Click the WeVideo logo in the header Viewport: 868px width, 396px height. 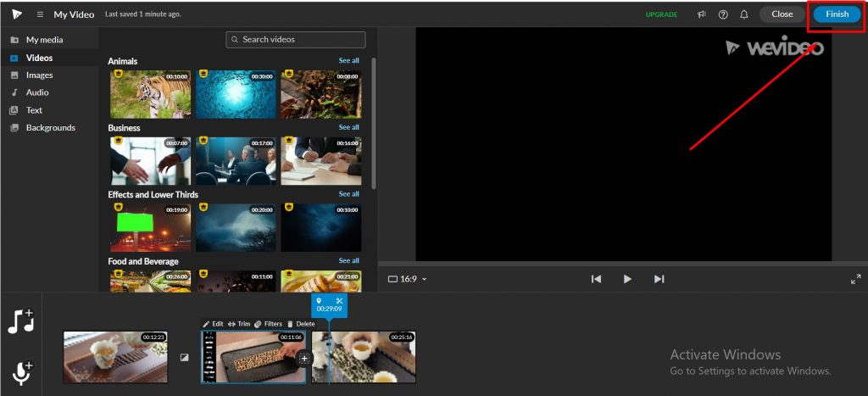coord(17,14)
